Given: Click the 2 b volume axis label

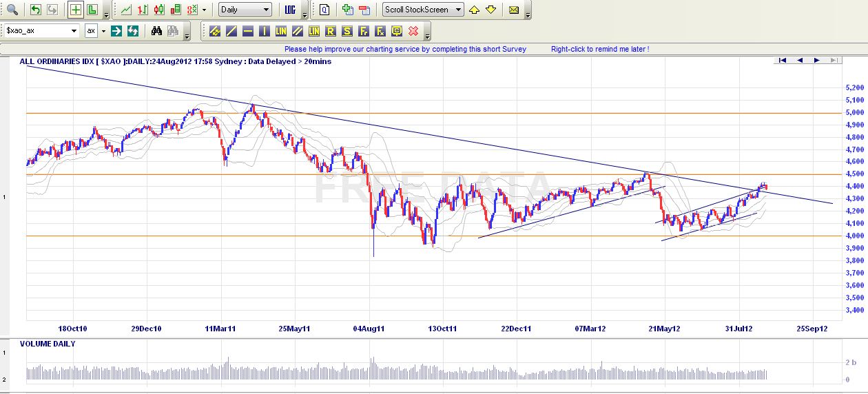Looking at the screenshot, I should point(851,362).
